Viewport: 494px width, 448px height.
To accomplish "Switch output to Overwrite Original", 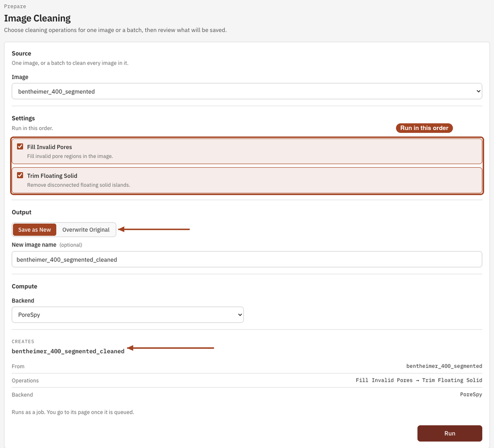I will [86, 230].
